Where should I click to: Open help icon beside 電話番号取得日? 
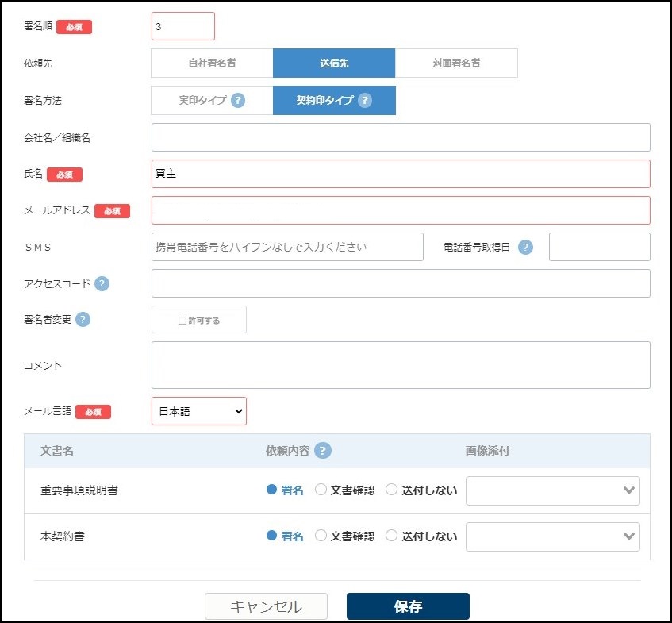coord(525,247)
